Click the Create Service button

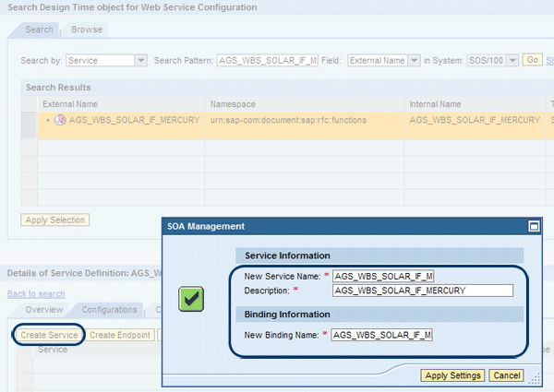(x=48, y=334)
